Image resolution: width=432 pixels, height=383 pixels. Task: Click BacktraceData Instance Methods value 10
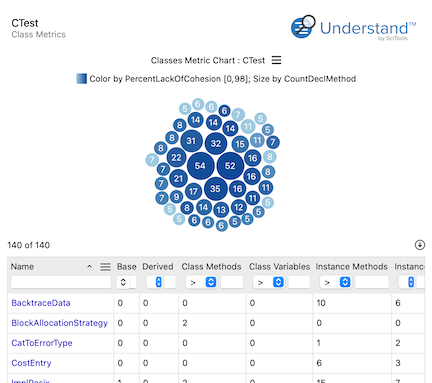click(321, 303)
